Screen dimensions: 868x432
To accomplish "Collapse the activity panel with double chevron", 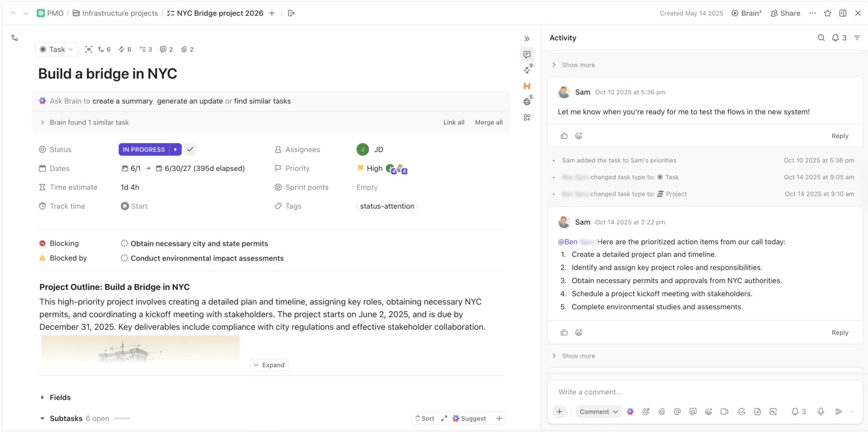I will pos(527,39).
